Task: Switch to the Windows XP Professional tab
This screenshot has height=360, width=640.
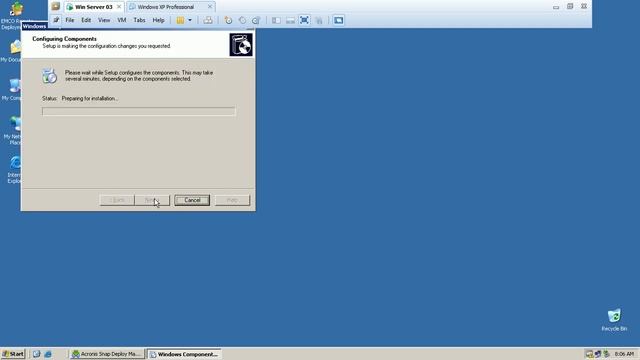Action: tap(166, 7)
